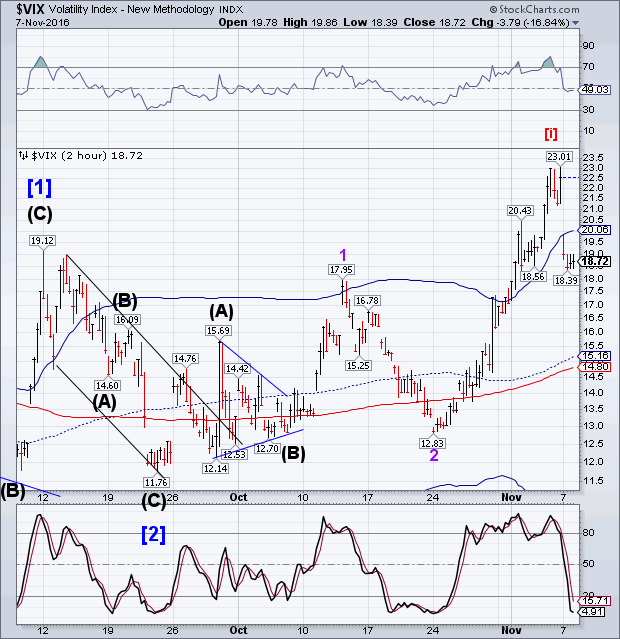Click the 15.25 price label
Viewport: 620px width, 639px height.
[358, 365]
